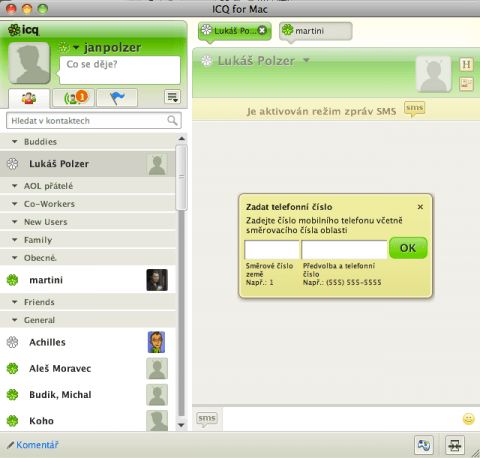Viewport: 480px width, 458px height.
Task: Click Achilles' offline flower status icon
Action: [x=13, y=342]
